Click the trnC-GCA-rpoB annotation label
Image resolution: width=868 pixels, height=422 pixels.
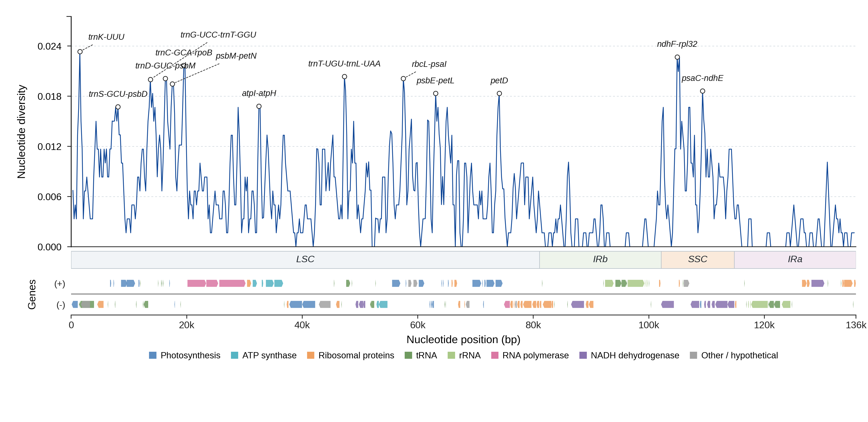[x=184, y=53]
